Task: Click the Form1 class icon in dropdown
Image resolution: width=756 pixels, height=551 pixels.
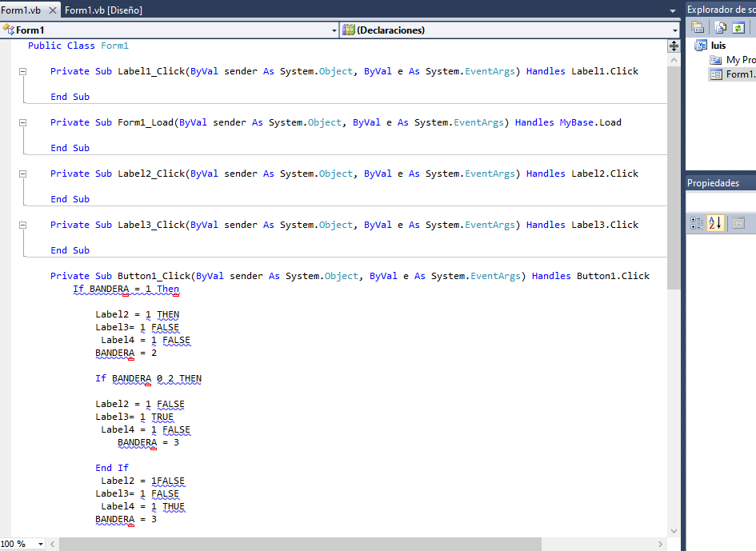Action: coord(8,30)
